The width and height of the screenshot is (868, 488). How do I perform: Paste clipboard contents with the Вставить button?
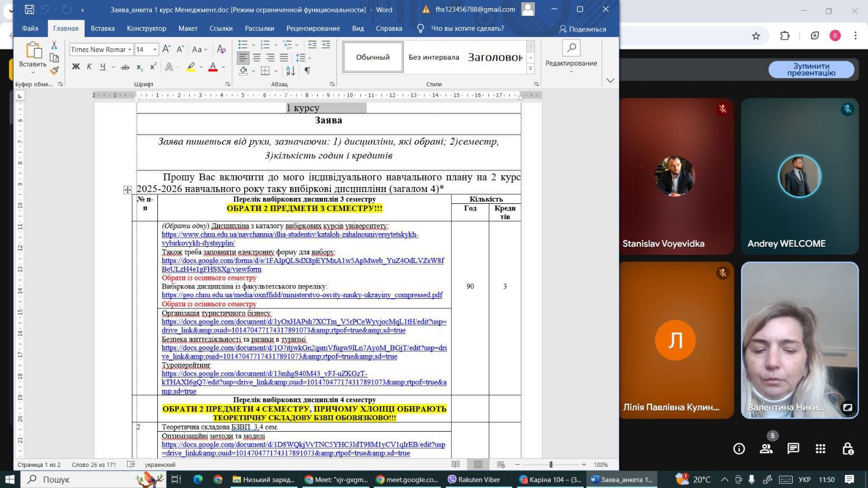click(x=33, y=59)
